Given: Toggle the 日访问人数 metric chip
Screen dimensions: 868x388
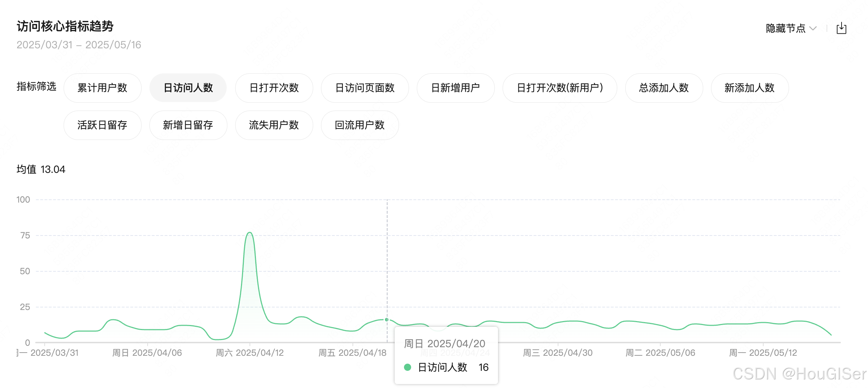Looking at the screenshot, I should click(x=188, y=88).
